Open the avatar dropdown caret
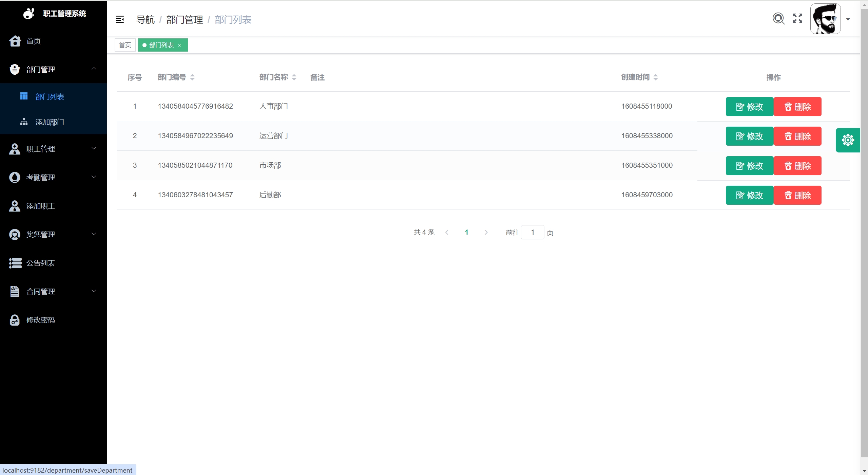The width and height of the screenshot is (868, 475). pos(848,19)
